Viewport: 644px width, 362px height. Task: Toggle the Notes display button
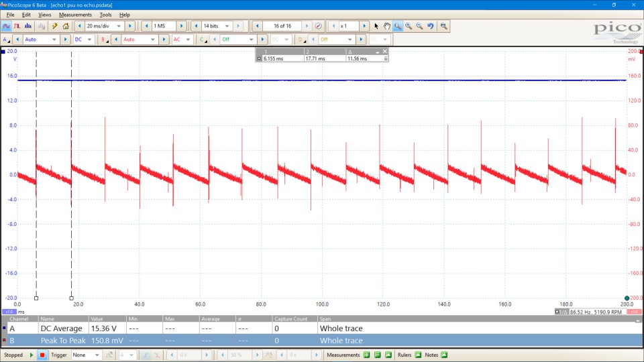(x=445, y=355)
